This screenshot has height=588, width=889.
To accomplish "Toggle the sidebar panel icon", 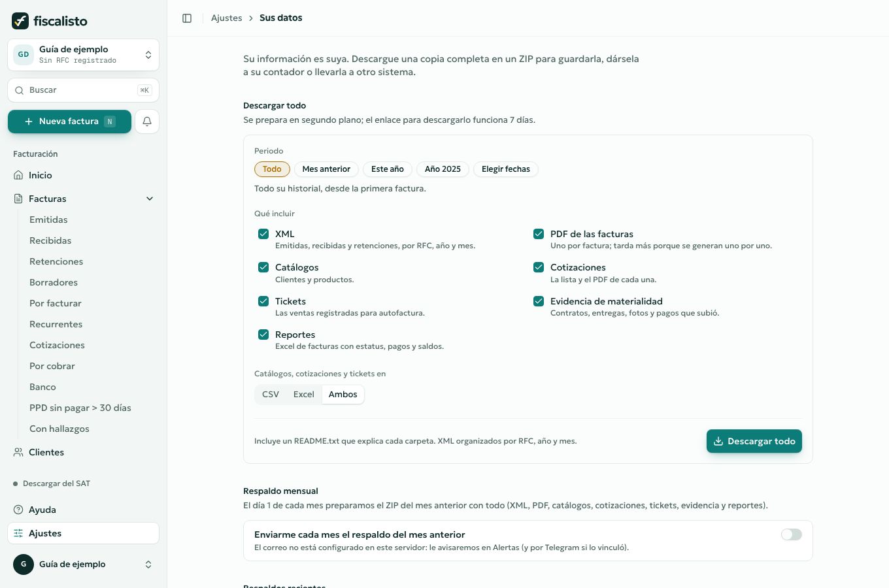I will click(187, 18).
